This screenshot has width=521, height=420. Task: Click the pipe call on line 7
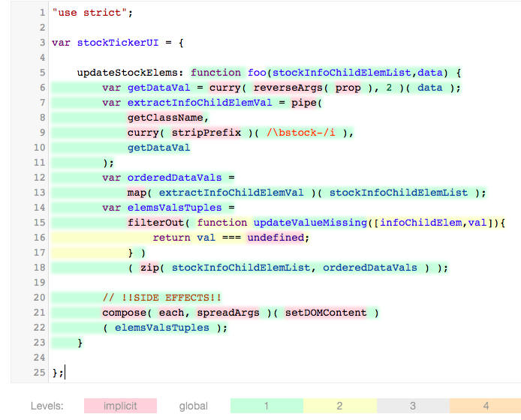tap(304, 103)
